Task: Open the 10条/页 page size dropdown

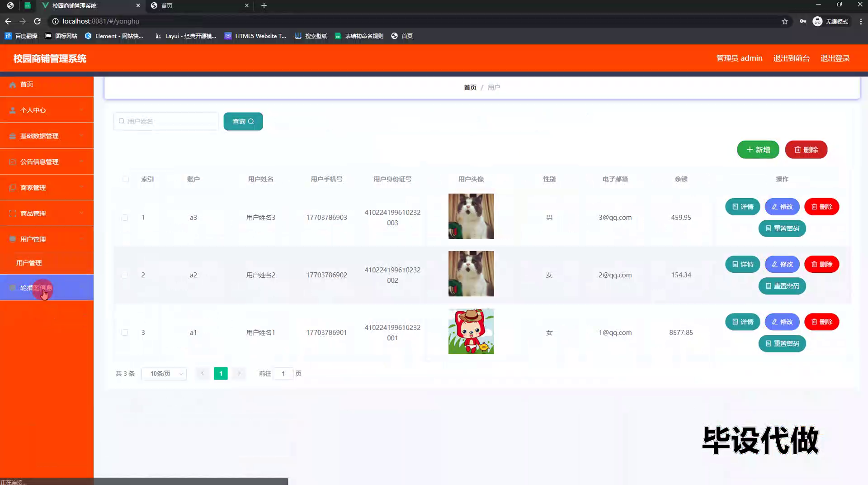Action: pyautogui.click(x=164, y=374)
